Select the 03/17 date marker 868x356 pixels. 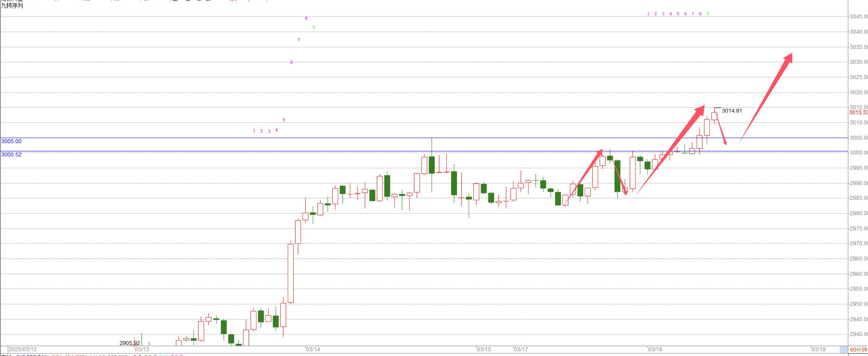(x=521, y=349)
